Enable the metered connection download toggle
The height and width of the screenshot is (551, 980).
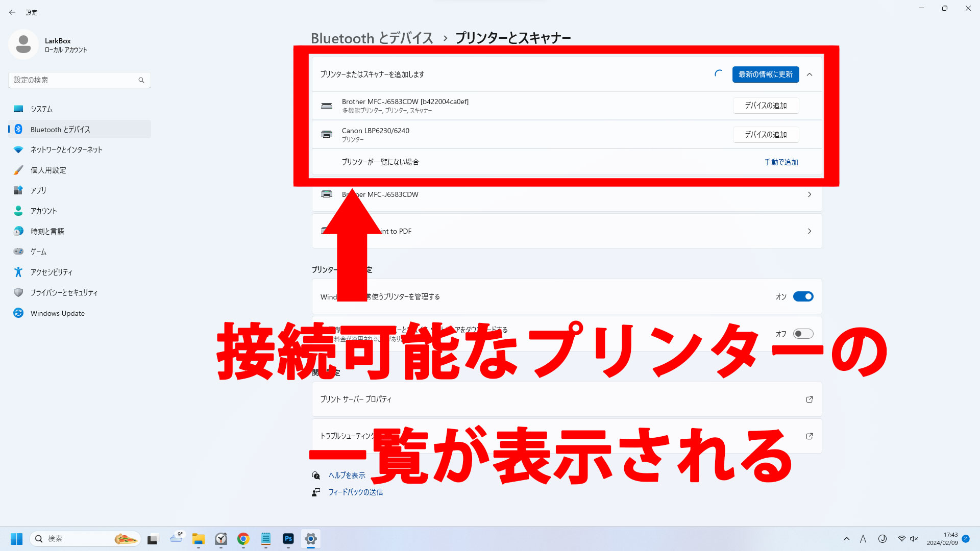(802, 333)
